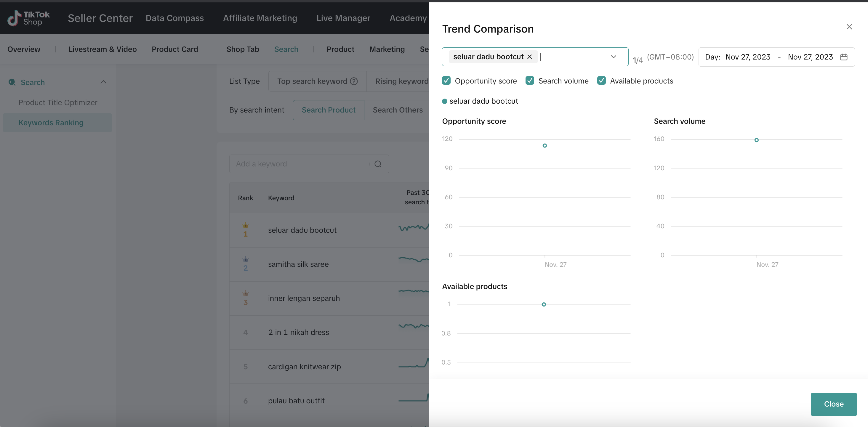The image size is (868, 427).
Task: Uncheck the Opportunity score checkbox
Action: [446, 81]
